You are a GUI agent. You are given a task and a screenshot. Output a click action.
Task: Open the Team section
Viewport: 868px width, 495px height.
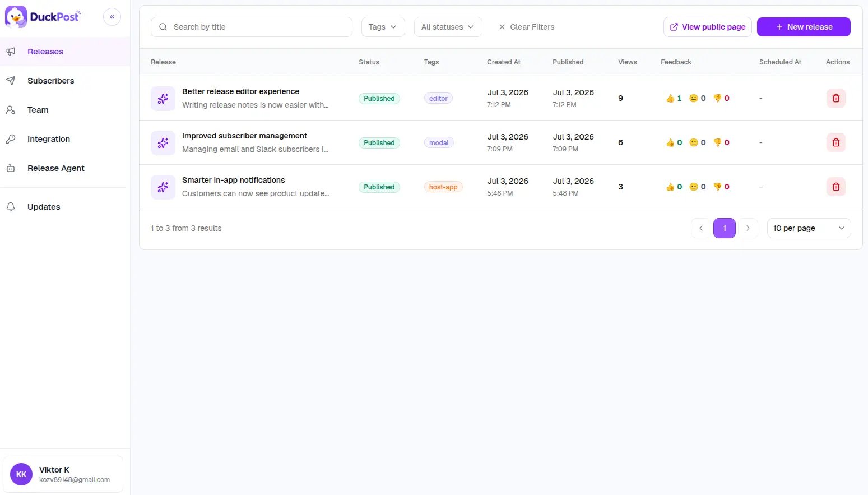pyautogui.click(x=65, y=110)
